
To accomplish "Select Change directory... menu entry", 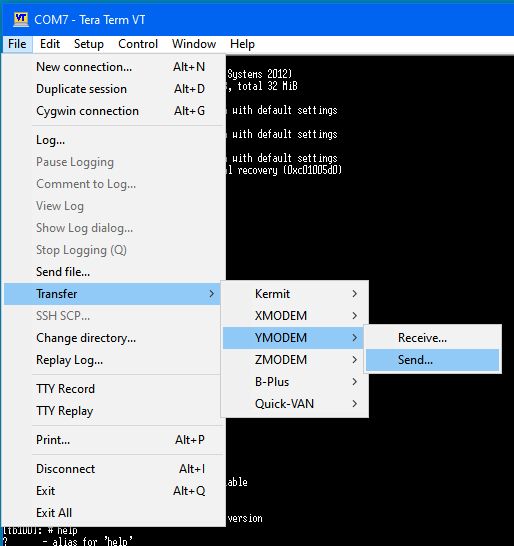I will (x=112, y=338).
